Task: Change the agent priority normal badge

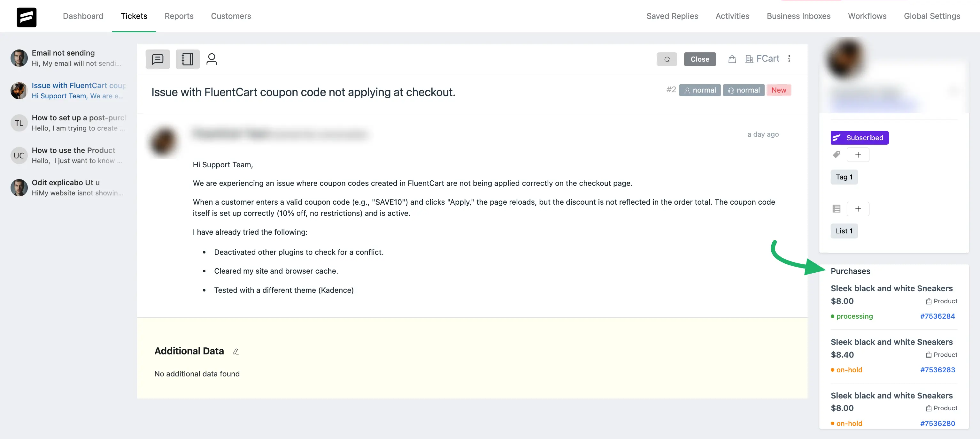Action: click(x=743, y=90)
